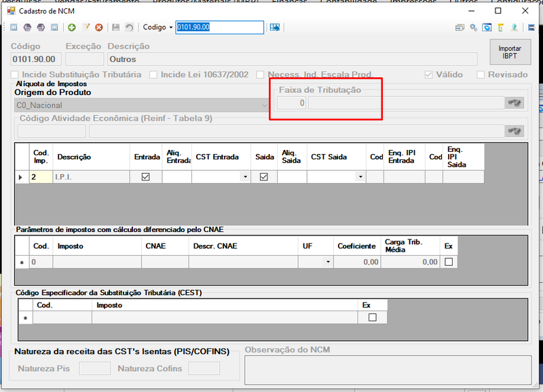Click the Importar IBPT button
Viewport: 543px width, 392px height.
(510, 52)
